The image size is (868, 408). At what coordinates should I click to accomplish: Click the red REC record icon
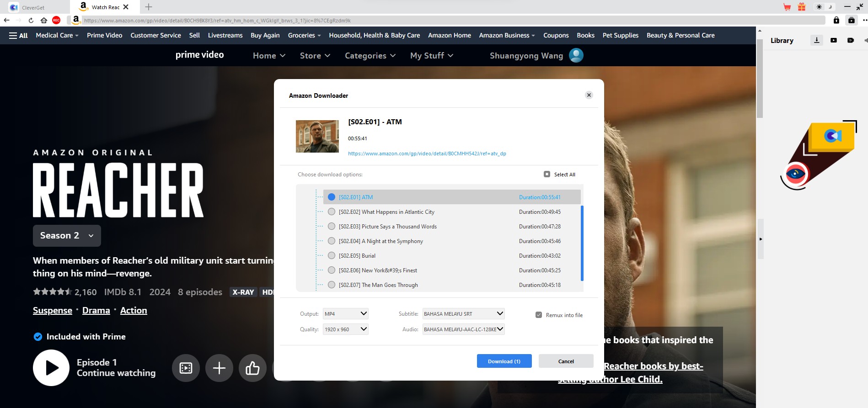coord(56,20)
